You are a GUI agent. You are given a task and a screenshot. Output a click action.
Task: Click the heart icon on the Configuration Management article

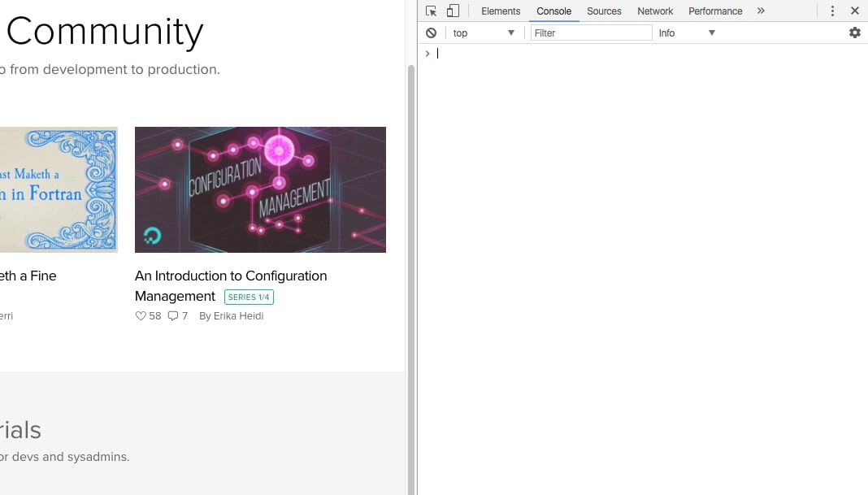140,315
